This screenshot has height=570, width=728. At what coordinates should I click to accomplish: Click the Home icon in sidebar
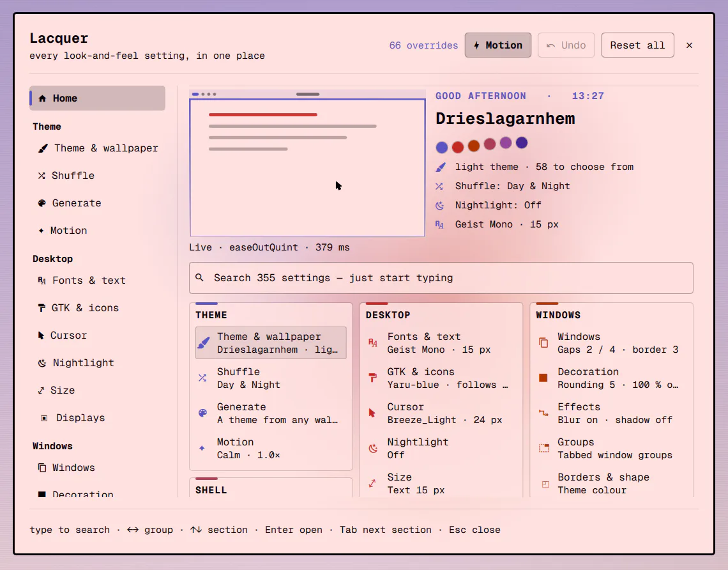pyautogui.click(x=42, y=98)
